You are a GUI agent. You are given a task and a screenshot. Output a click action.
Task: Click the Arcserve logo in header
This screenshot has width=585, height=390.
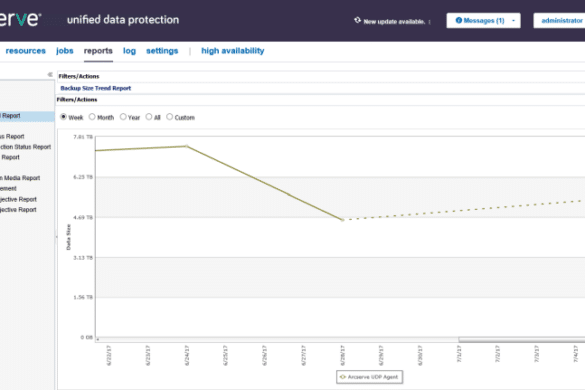pyautogui.click(x=20, y=18)
